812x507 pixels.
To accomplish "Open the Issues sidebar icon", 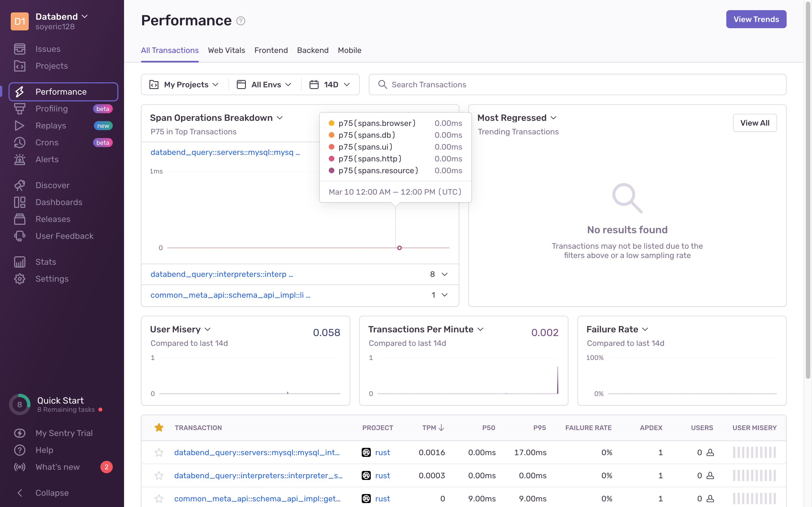I will coord(19,49).
